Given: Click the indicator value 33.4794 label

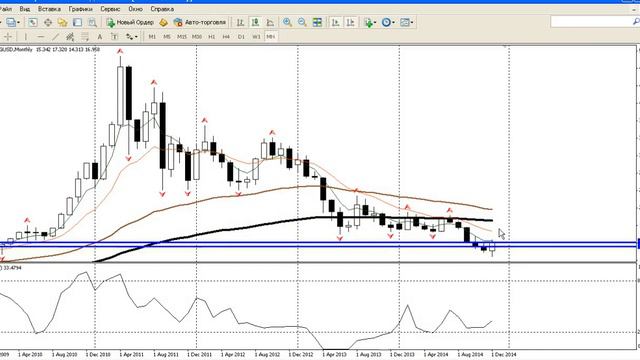Looking at the screenshot, I should [x=11, y=268].
